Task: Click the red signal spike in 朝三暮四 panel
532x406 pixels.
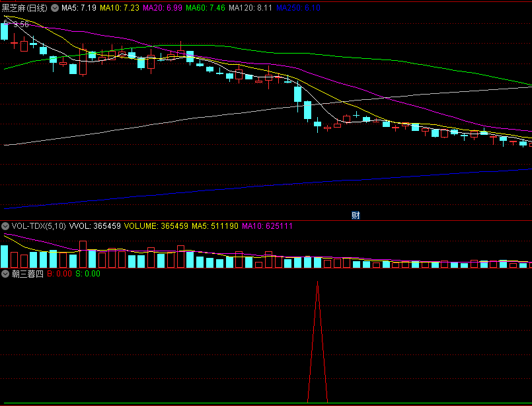Action: (x=318, y=342)
